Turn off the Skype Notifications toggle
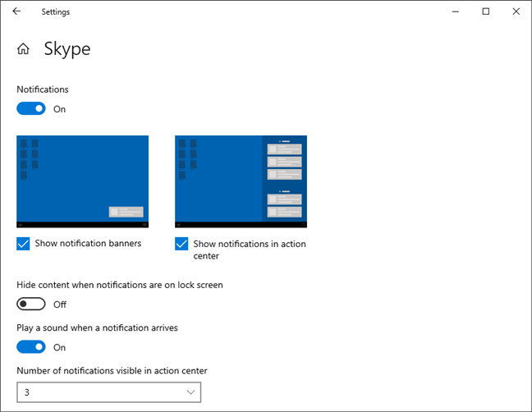This screenshot has height=412, width=532. (x=31, y=108)
